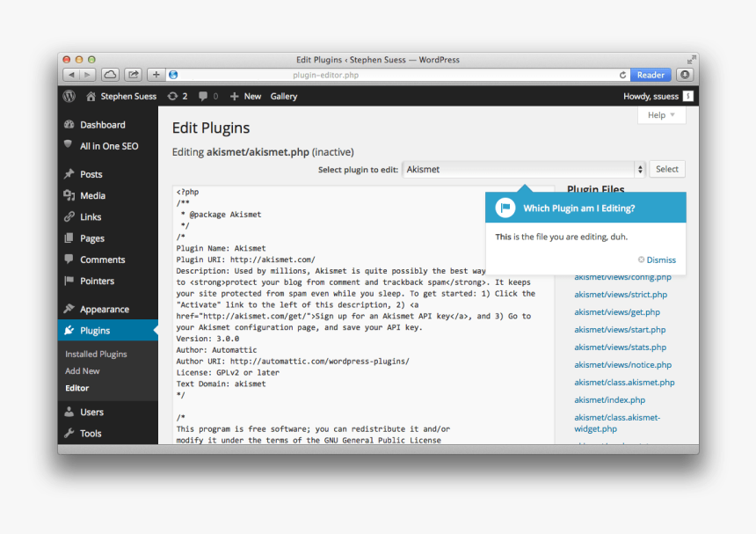This screenshot has height=534, width=756.
Task: Click the WordPress logo in the admin bar
Action: pos(69,96)
